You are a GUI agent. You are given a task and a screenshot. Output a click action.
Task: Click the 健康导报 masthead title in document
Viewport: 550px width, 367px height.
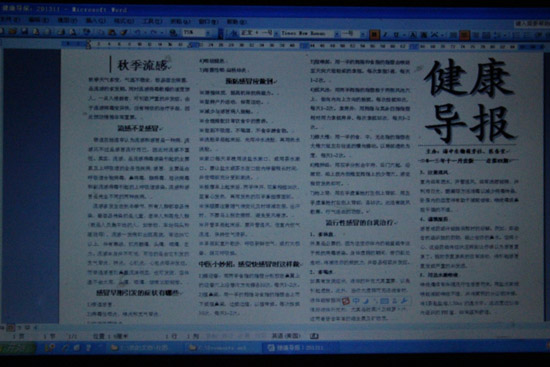(469, 101)
